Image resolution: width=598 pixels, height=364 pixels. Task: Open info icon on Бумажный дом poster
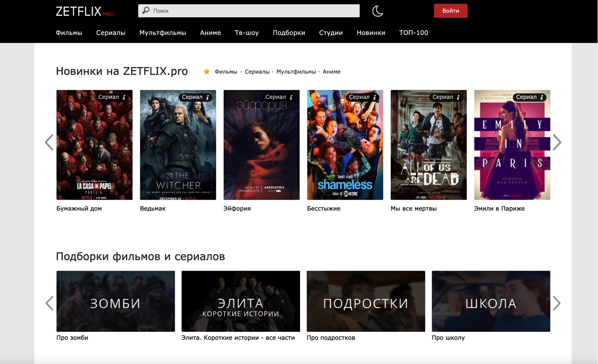point(124,97)
